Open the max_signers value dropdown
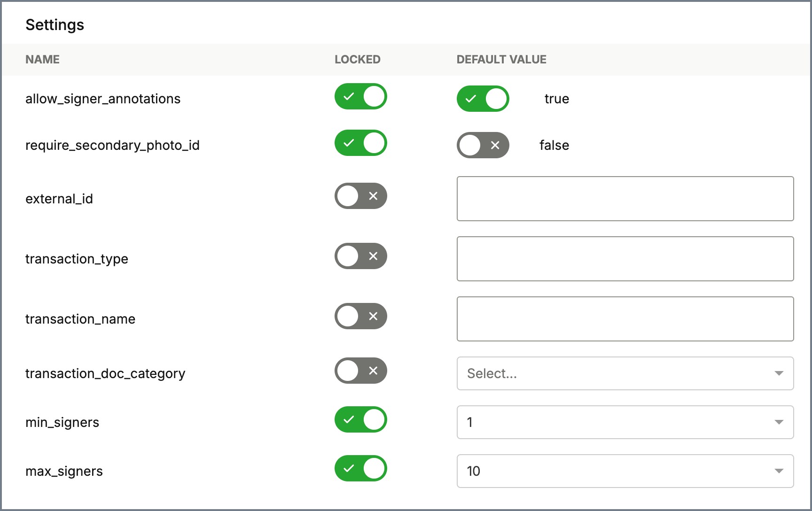Image resolution: width=812 pixels, height=511 pixels. [625, 471]
